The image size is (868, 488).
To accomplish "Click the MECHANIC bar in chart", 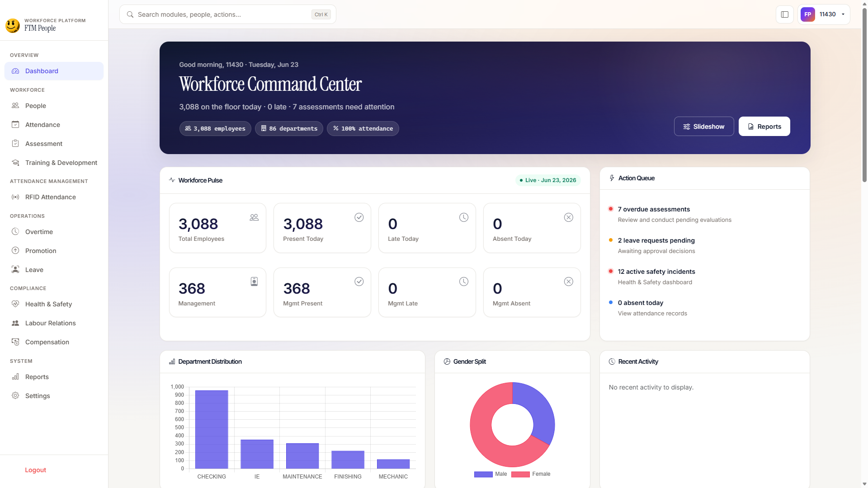I will 393,464.
